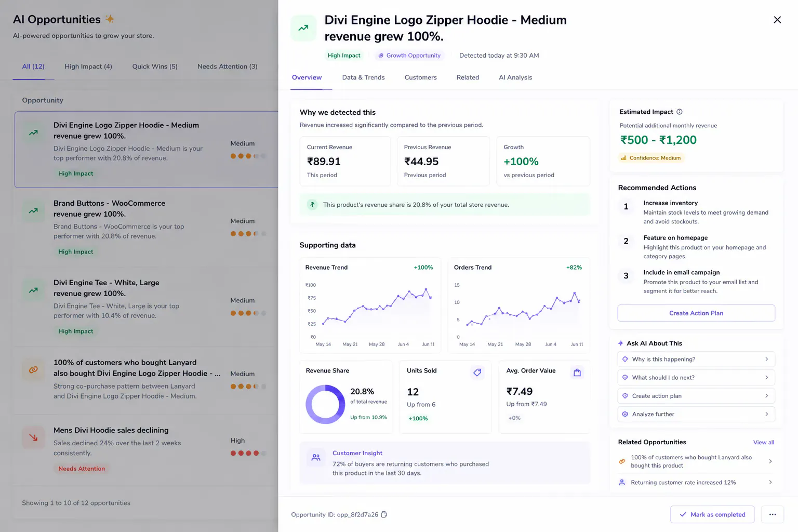This screenshot has height=532, width=798.
Task: Open the Lanyard related opportunity chevron
Action: [770, 461]
